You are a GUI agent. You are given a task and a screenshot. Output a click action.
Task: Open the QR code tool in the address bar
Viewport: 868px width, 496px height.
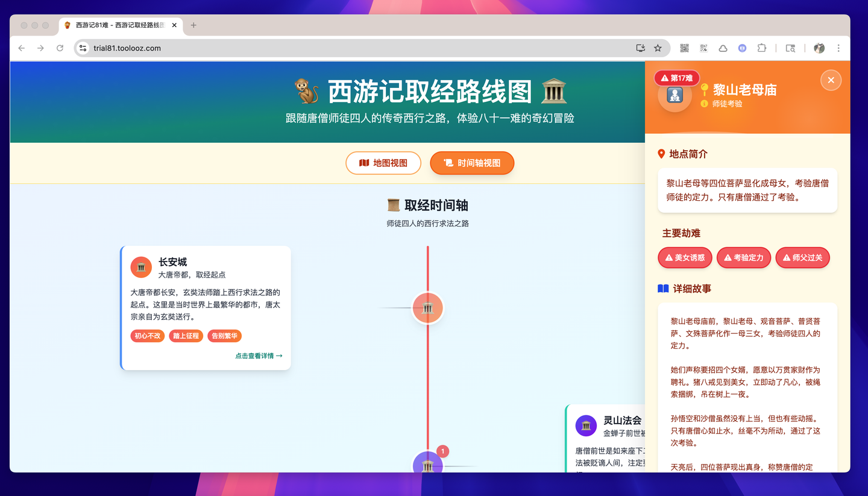pos(684,48)
